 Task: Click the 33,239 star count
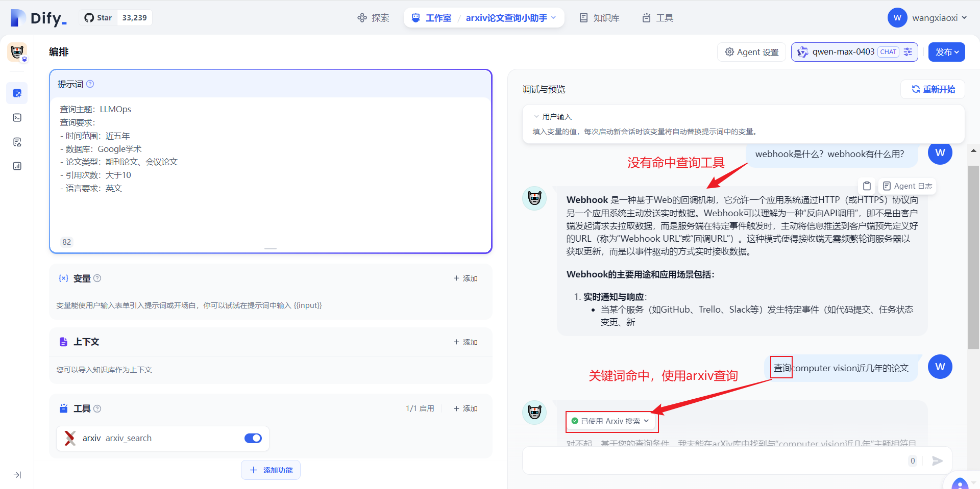[x=134, y=18]
